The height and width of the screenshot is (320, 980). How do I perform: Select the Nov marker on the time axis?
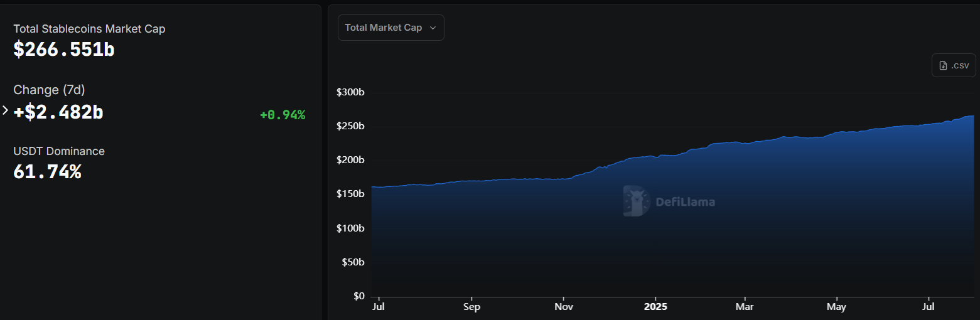564,307
